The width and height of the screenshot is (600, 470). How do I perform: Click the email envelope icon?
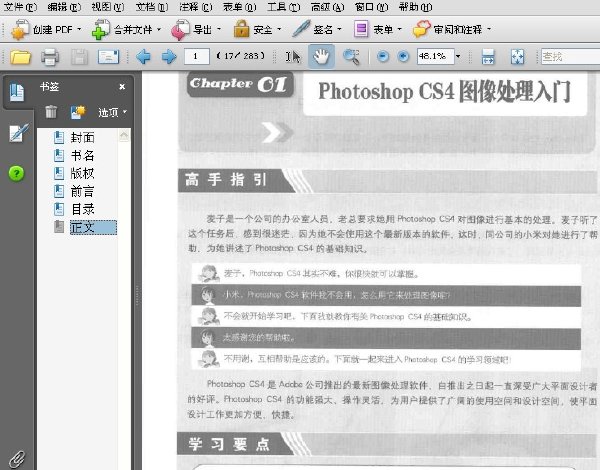(108, 57)
